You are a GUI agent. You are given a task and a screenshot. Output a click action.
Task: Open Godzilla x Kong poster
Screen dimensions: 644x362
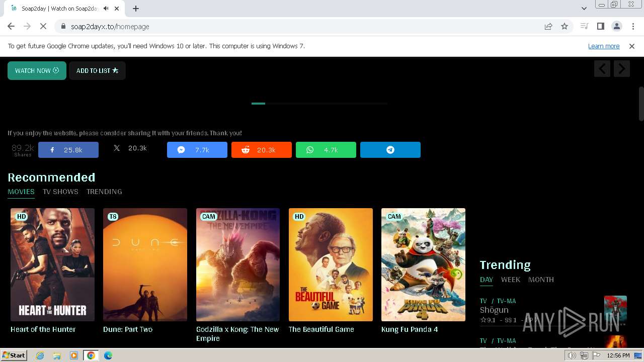click(238, 264)
